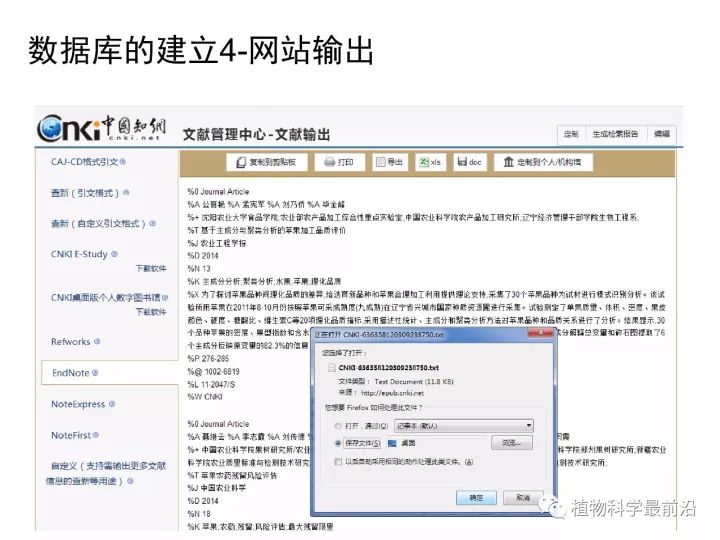Click the CNKI logo in the page header

pyautogui.click(x=101, y=128)
